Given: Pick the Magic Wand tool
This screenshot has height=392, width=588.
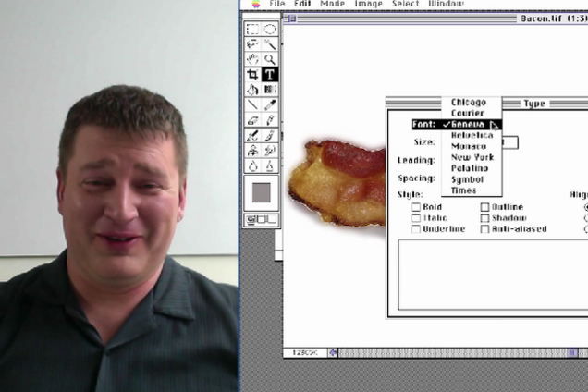Looking at the screenshot, I should pos(270,43).
